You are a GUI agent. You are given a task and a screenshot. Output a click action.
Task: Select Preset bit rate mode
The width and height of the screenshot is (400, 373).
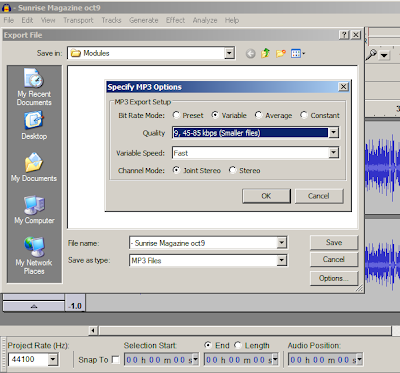(x=176, y=115)
